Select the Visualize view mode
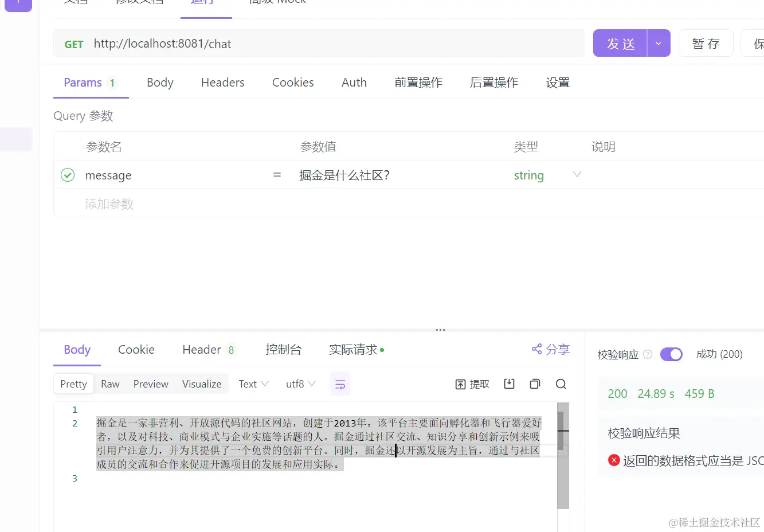The image size is (764, 532). (202, 384)
